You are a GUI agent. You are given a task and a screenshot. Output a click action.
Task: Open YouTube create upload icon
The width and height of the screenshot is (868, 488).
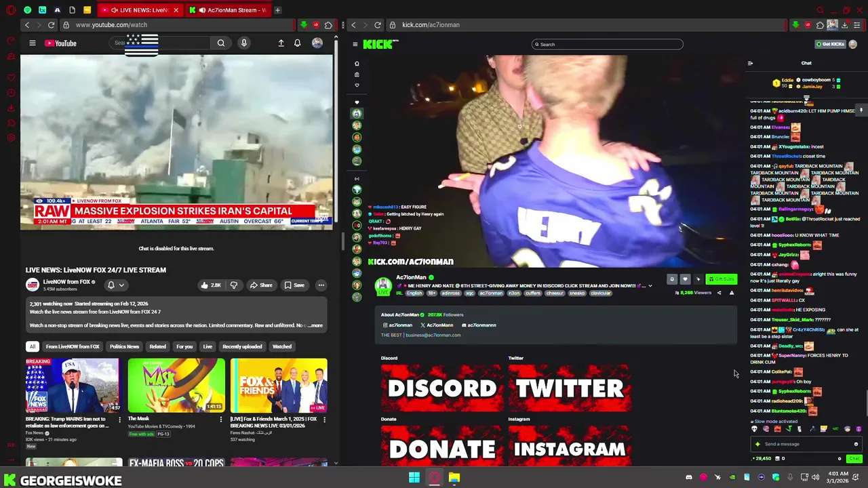coord(281,43)
